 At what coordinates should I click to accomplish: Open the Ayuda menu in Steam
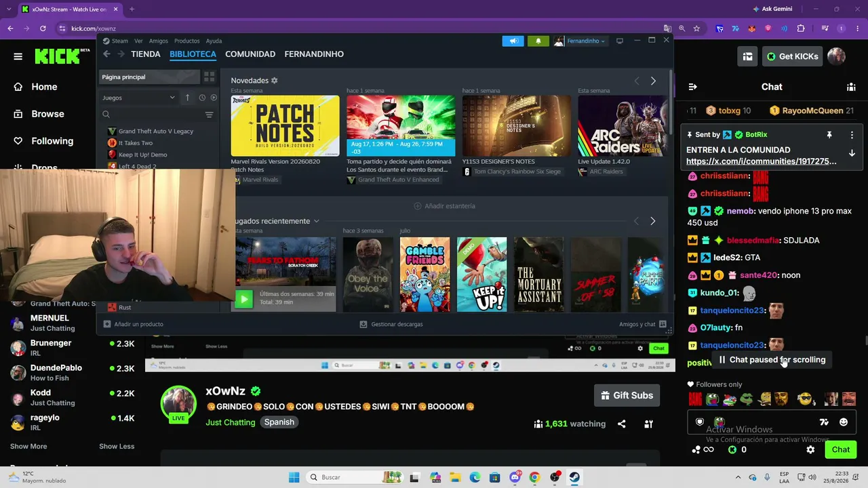tap(214, 41)
